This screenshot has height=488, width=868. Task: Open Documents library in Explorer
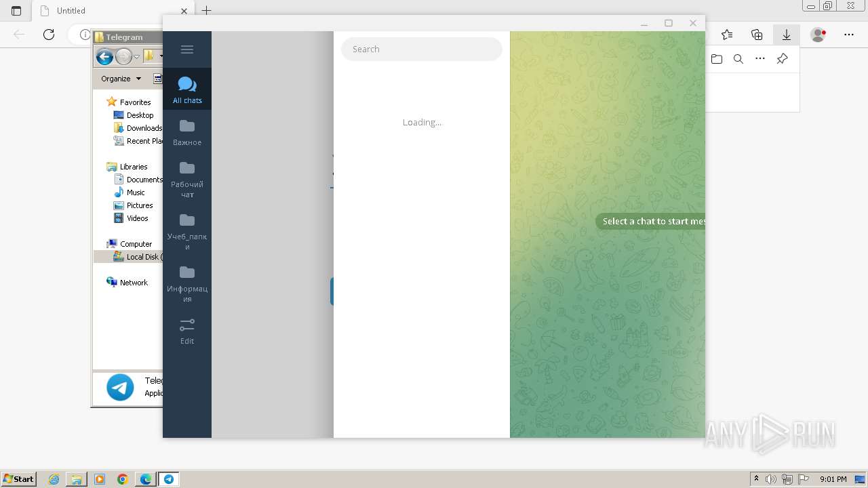(x=138, y=180)
